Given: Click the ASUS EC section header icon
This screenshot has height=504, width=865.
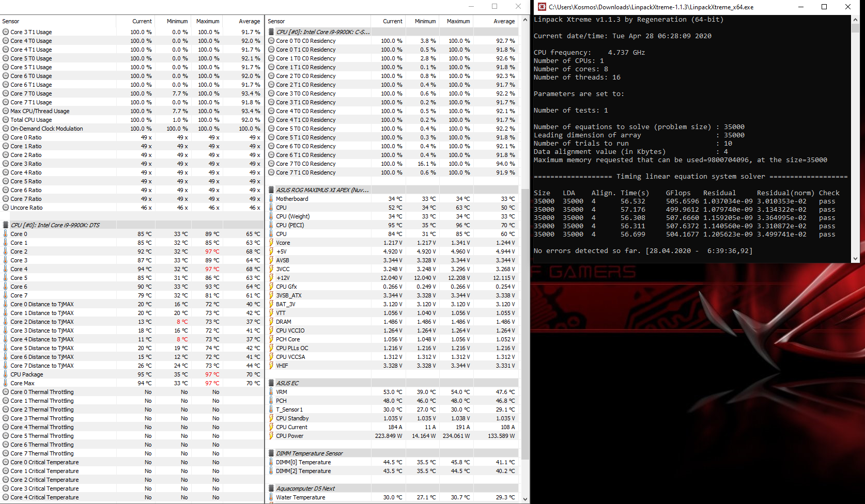Looking at the screenshot, I should point(271,383).
